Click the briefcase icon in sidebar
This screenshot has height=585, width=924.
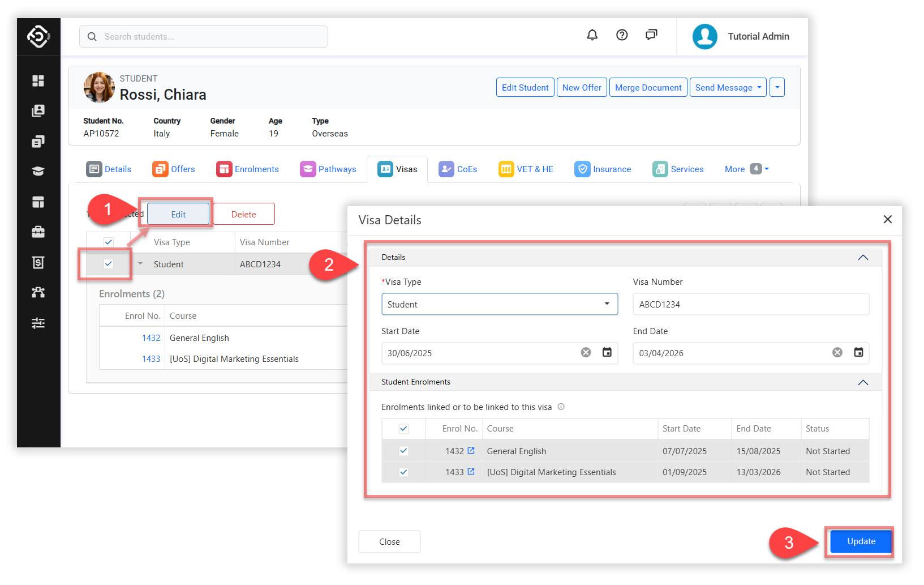pyautogui.click(x=38, y=232)
